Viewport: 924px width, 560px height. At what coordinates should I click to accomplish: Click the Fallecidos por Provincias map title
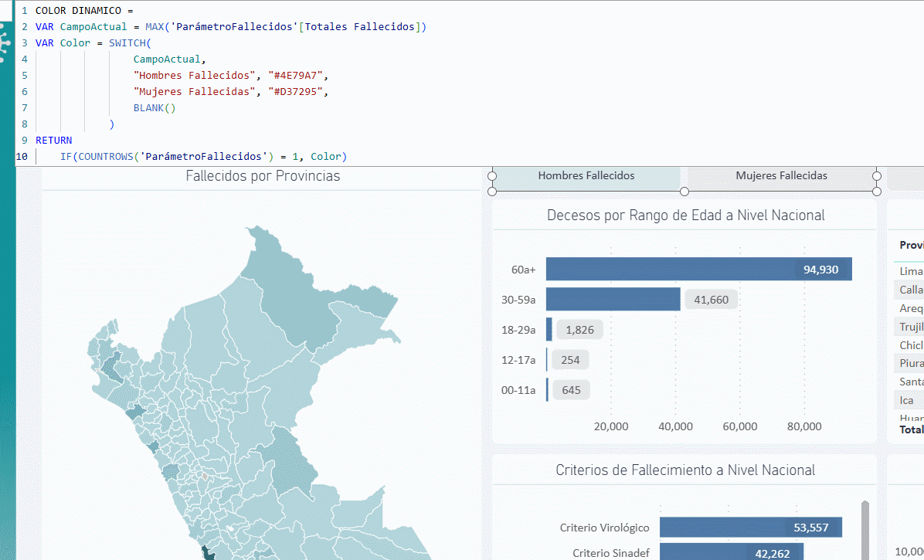coord(263,177)
